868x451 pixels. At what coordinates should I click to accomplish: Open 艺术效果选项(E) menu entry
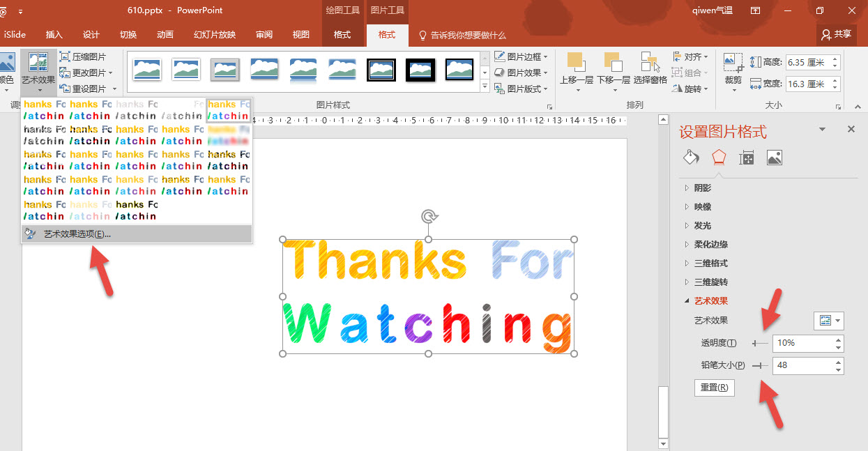137,234
